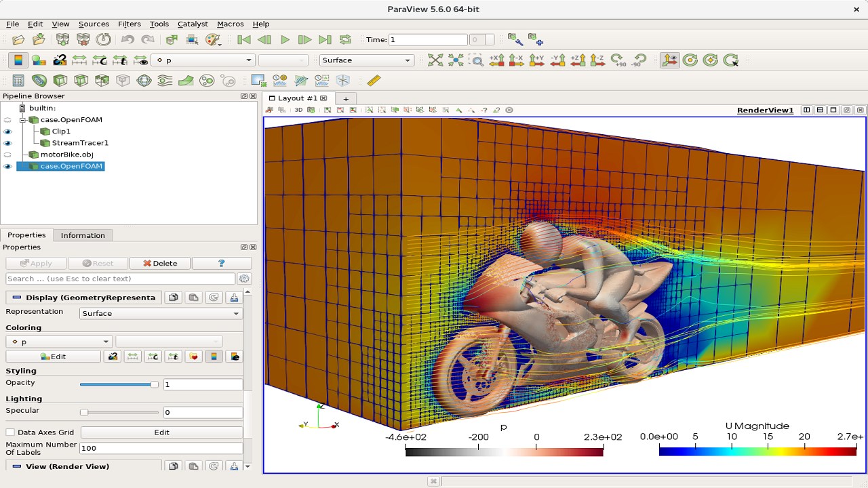
Task: Click the Disconnect from server icon
Action: pos(83,40)
